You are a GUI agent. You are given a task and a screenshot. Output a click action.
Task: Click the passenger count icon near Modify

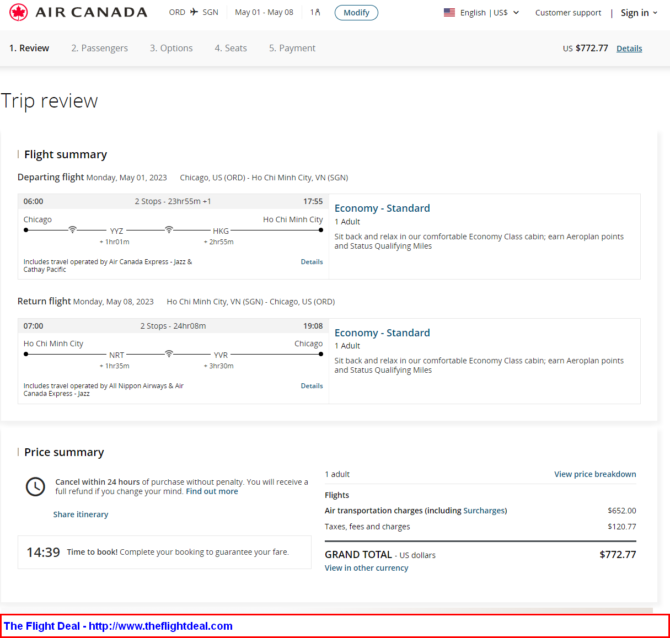click(x=315, y=12)
